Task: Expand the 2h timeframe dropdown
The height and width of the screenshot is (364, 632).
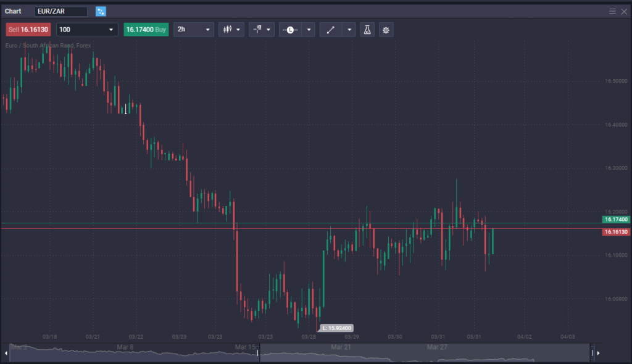Action: [193, 29]
